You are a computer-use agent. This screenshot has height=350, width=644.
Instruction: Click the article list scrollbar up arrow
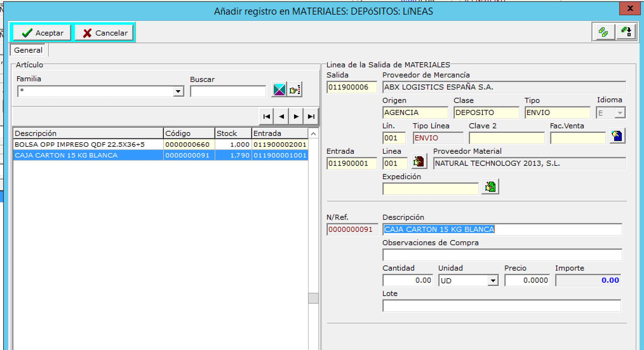tap(313, 134)
